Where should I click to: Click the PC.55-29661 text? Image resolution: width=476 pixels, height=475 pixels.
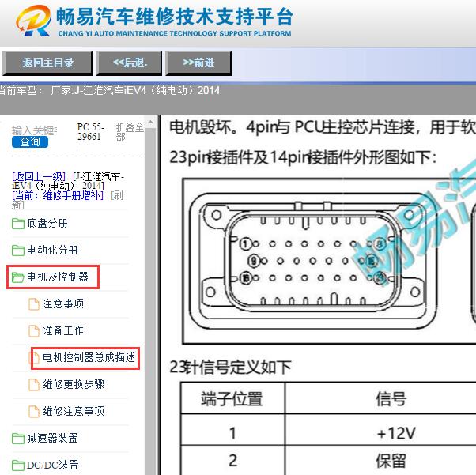click(90, 132)
